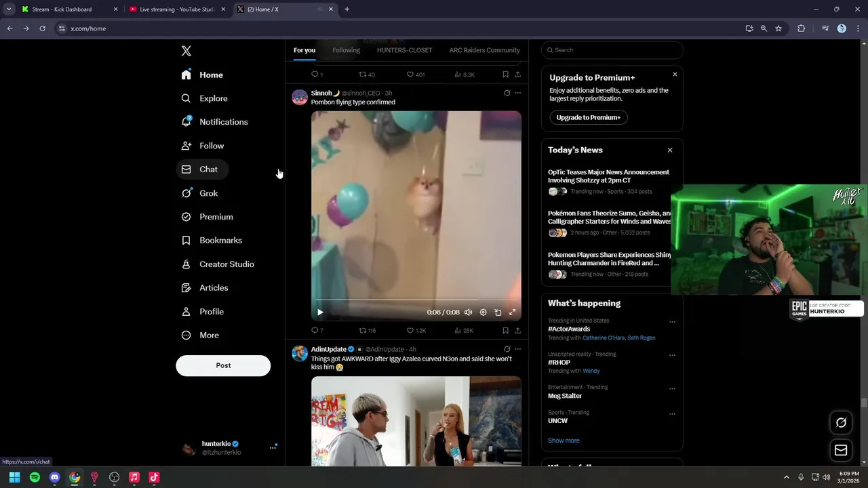Viewport: 868px width, 488px height.
Task: Click the X search field
Action: [x=612, y=50]
